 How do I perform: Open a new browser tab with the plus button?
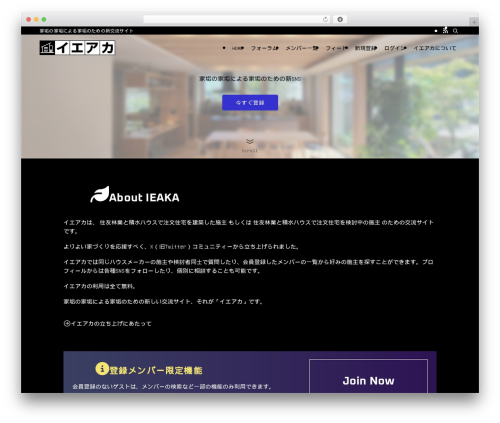474,22
